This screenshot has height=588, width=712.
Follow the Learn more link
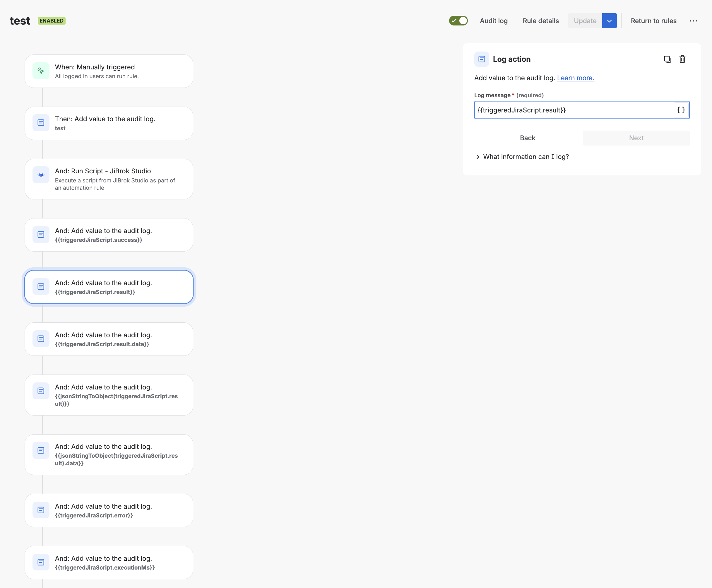click(575, 78)
